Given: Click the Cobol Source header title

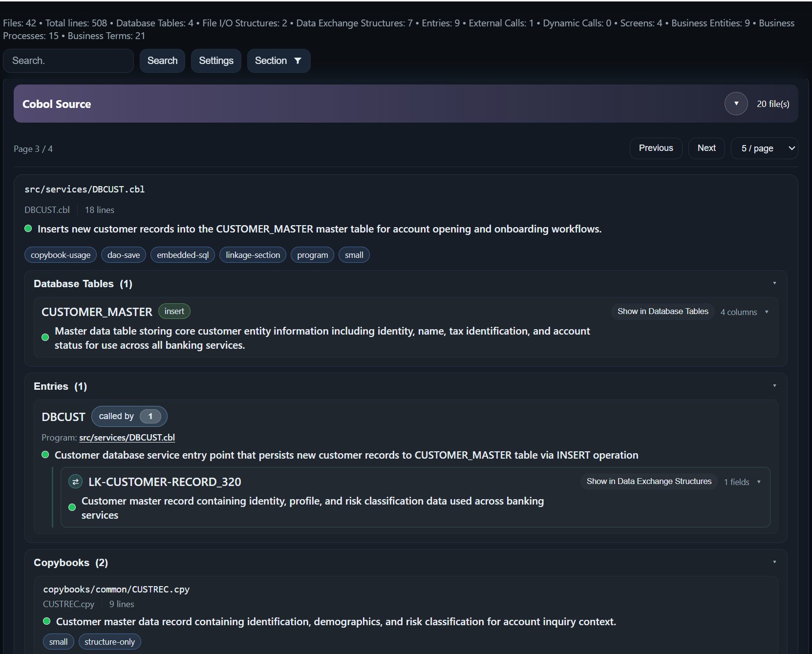Looking at the screenshot, I should tap(57, 104).
